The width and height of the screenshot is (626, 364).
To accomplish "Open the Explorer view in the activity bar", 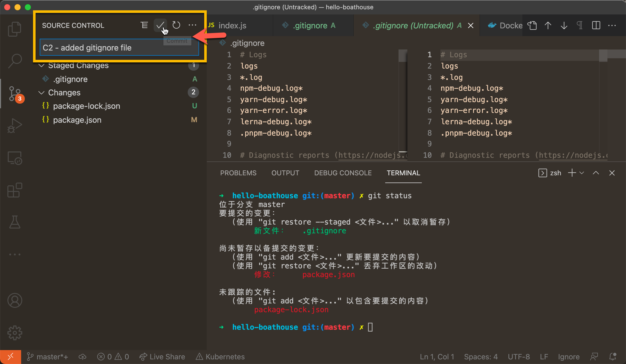I will tap(14, 29).
